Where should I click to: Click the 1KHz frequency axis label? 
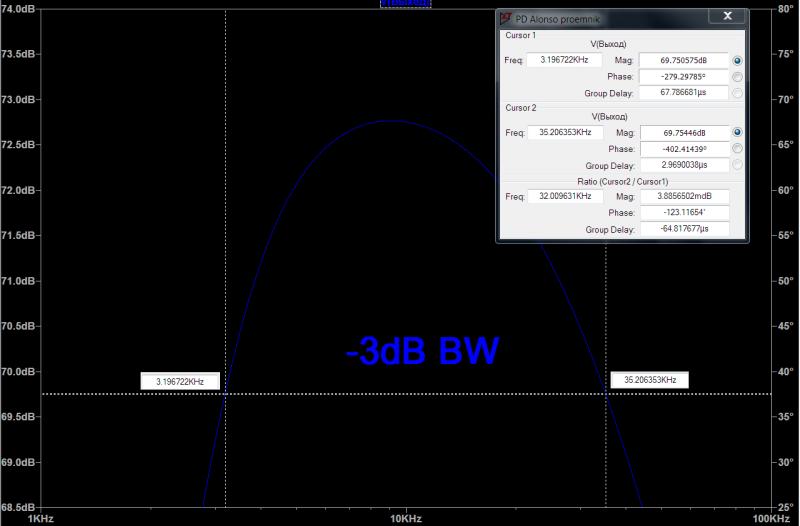tap(40, 519)
